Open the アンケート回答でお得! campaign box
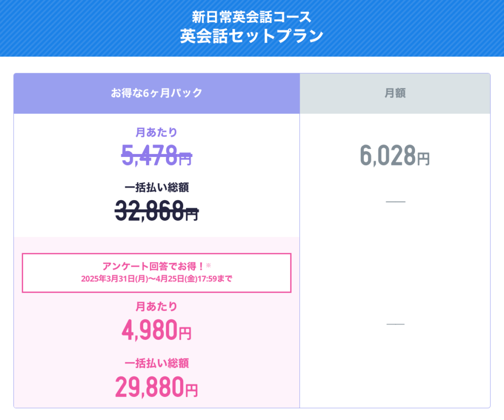The width and height of the screenshot is (504, 420). 157,272
